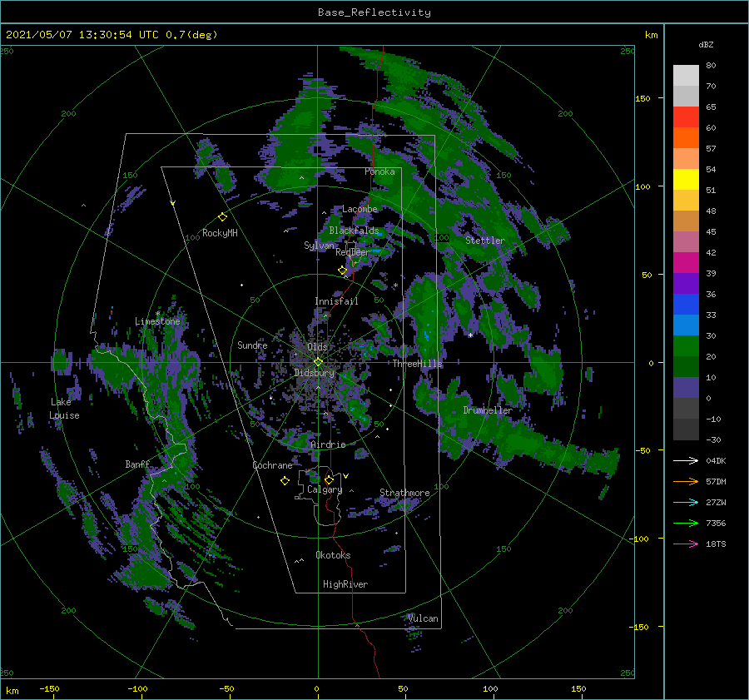Select the red 60-65 dBZ color swatch
The width and height of the screenshot is (749, 700).
686,117
